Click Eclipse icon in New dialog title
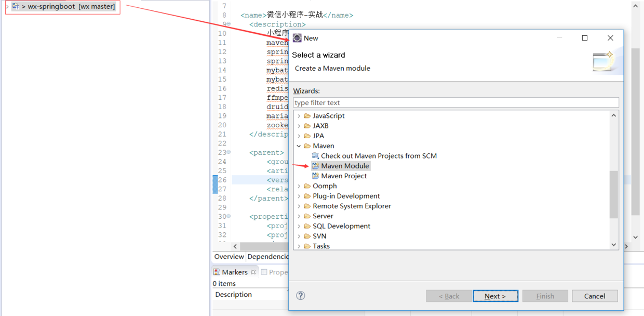Viewport: 644px width, 316px height. (297, 38)
